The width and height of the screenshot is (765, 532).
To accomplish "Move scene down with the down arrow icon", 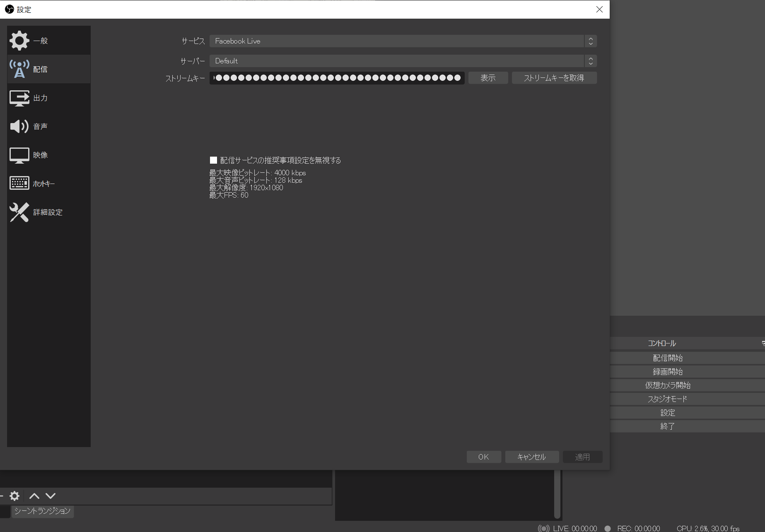I will click(51, 496).
